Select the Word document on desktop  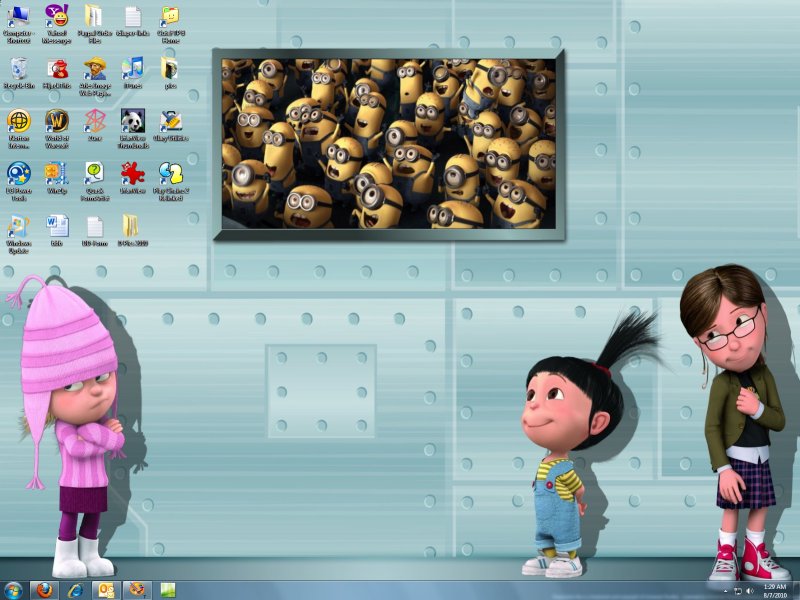(x=57, y=231)
